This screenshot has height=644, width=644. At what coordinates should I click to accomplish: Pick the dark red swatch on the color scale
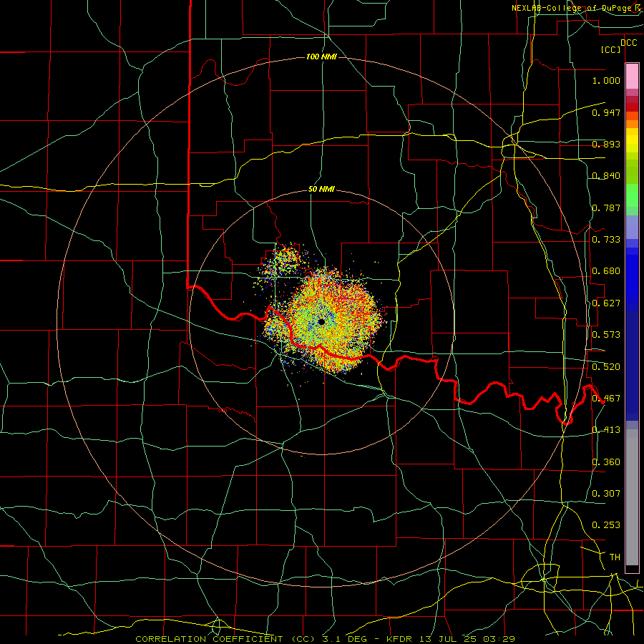tap(632, 107)
